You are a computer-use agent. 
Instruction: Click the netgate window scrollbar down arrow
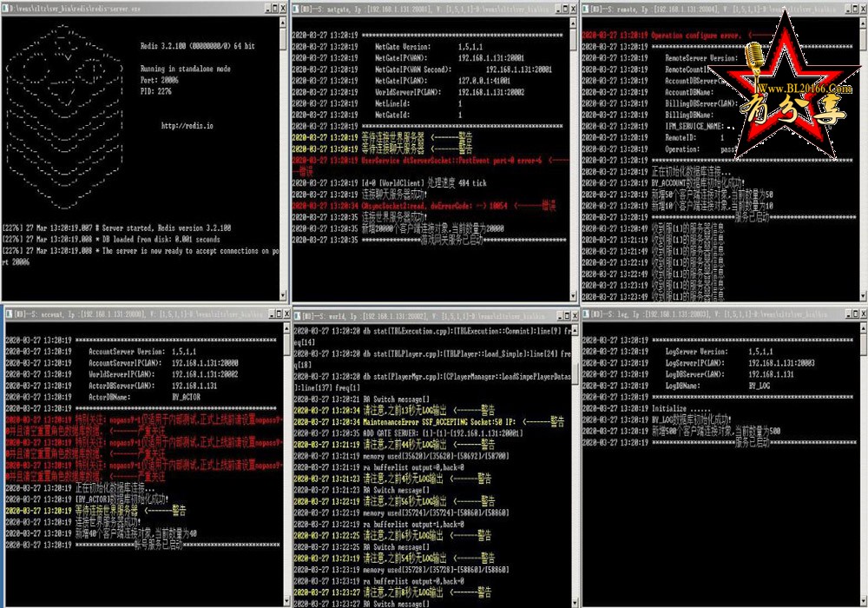(574, 295)
